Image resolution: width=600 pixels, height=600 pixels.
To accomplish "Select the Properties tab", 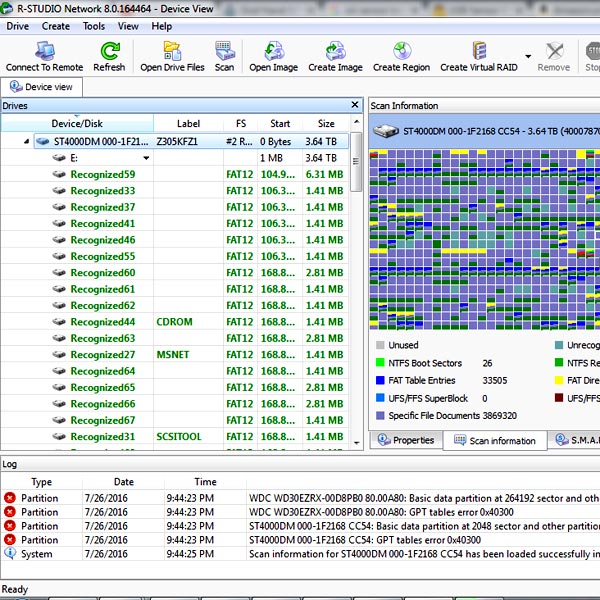I will [x=406, y=440].
